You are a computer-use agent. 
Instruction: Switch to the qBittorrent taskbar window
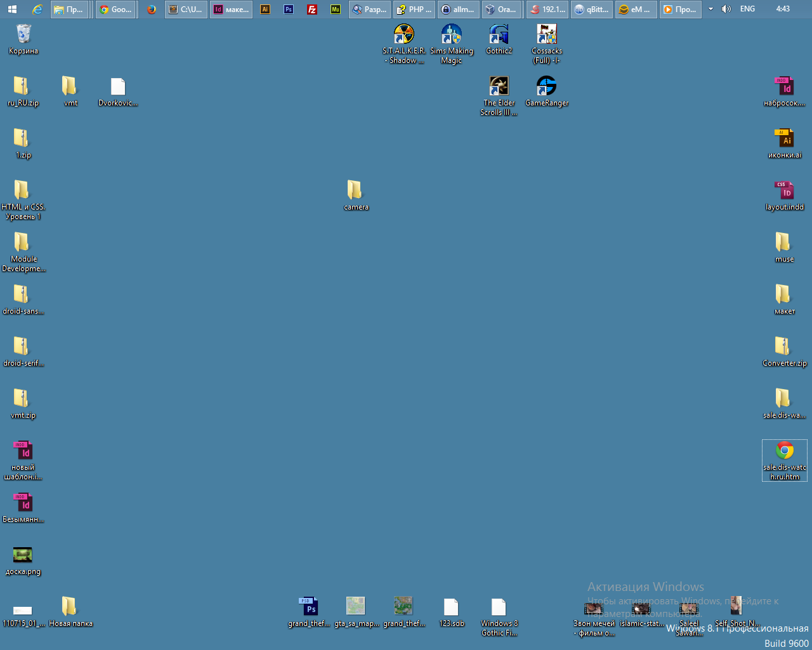[591, 10]
